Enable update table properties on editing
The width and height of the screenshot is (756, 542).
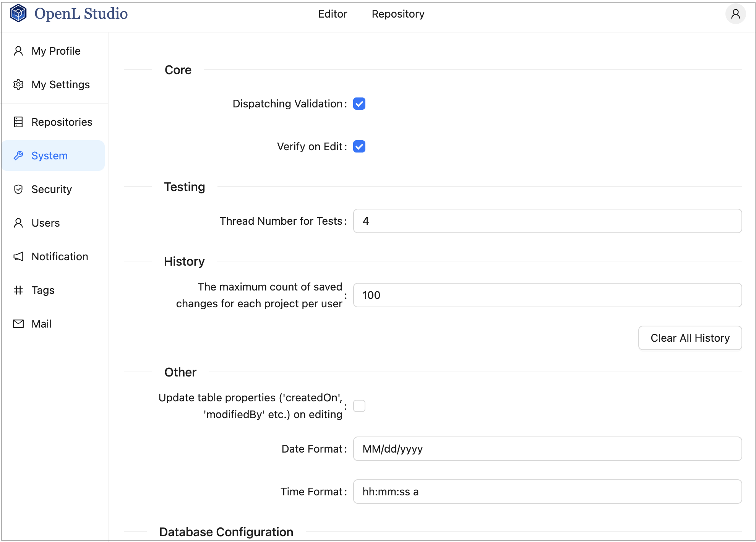click(359, 406)
